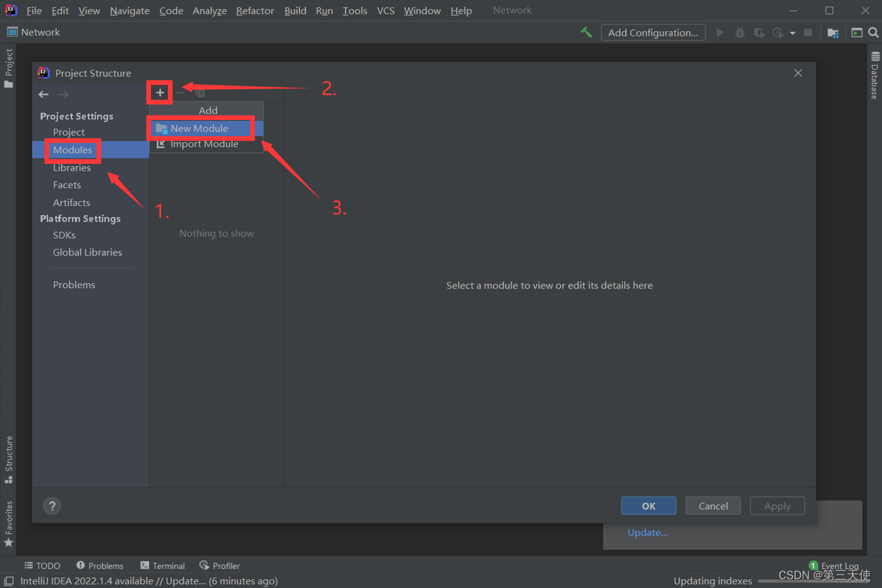Close the Project Structure dialog with X

point(798,73)
